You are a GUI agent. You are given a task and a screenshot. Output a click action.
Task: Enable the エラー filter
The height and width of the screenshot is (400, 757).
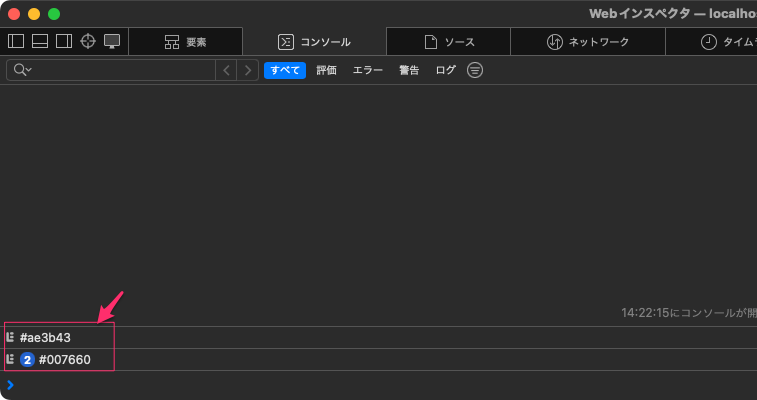pyautogui.click(x=368, y=70)
